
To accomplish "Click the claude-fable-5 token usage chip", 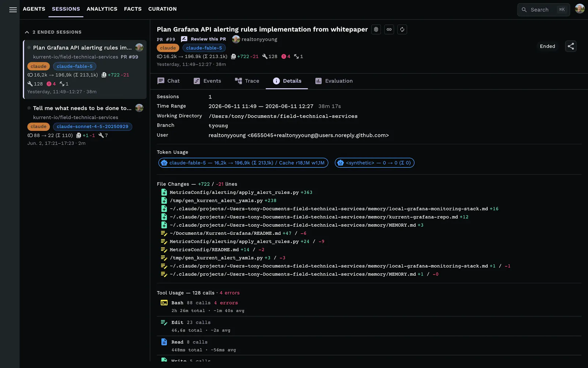I will (243, 163).
